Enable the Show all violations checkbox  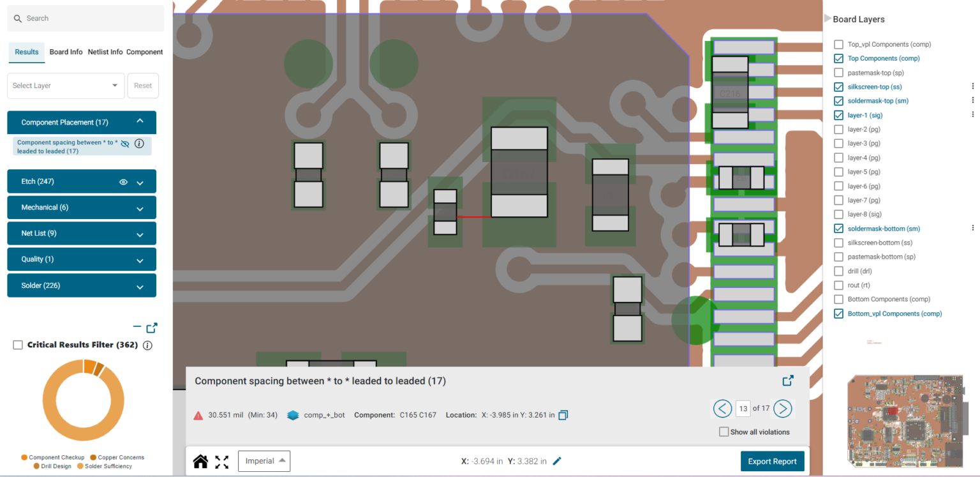click(724, 432)
